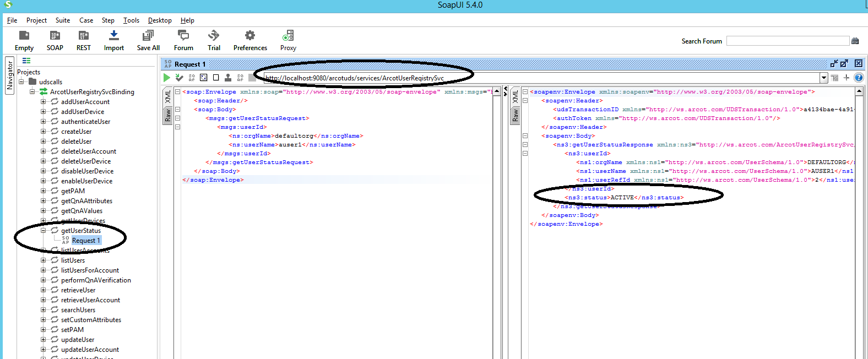Expand the addUserAccount operation node

coord(43,102)
